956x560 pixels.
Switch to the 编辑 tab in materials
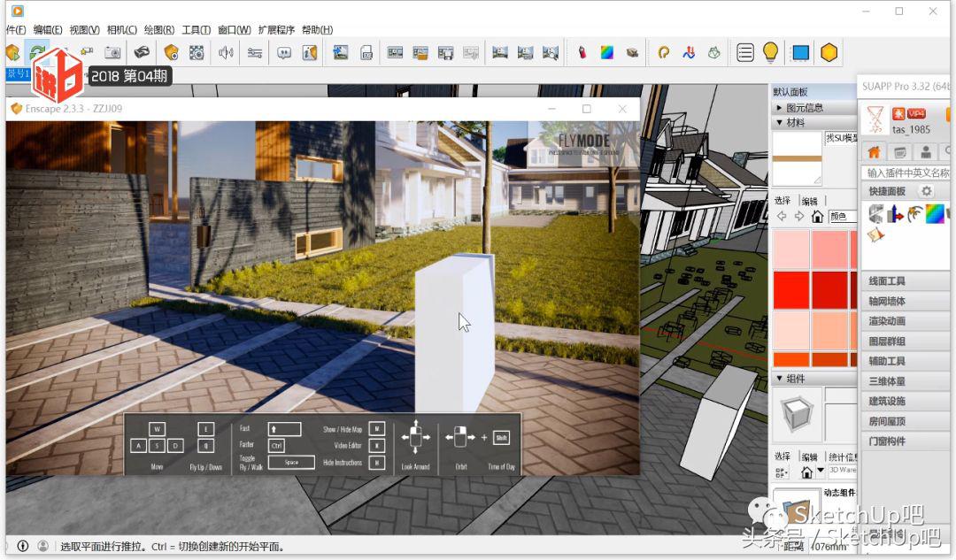point(809,201)
